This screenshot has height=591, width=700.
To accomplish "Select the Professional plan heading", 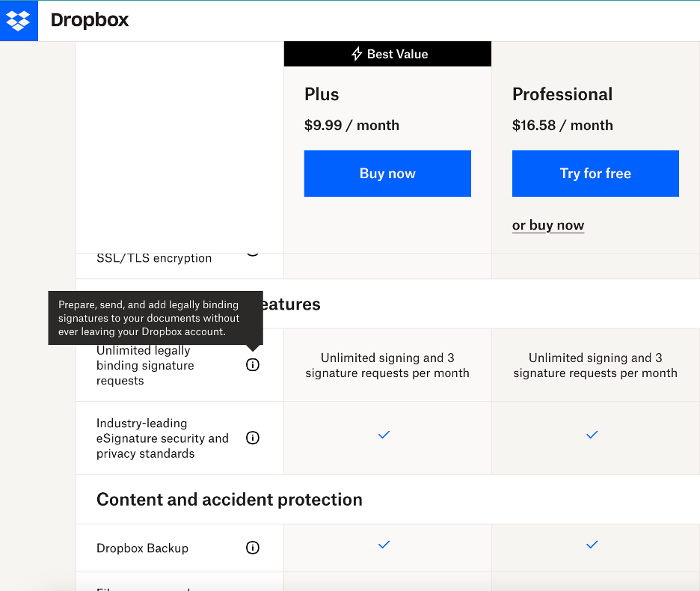I will (x=562, y=94).
